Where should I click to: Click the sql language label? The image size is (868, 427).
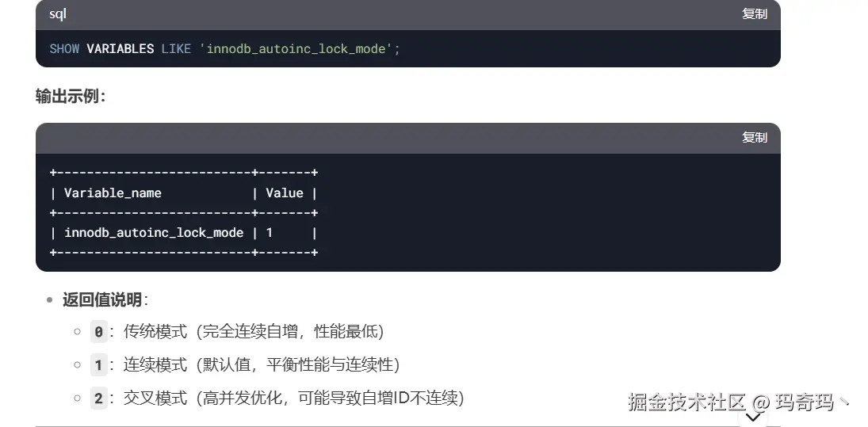58,13
